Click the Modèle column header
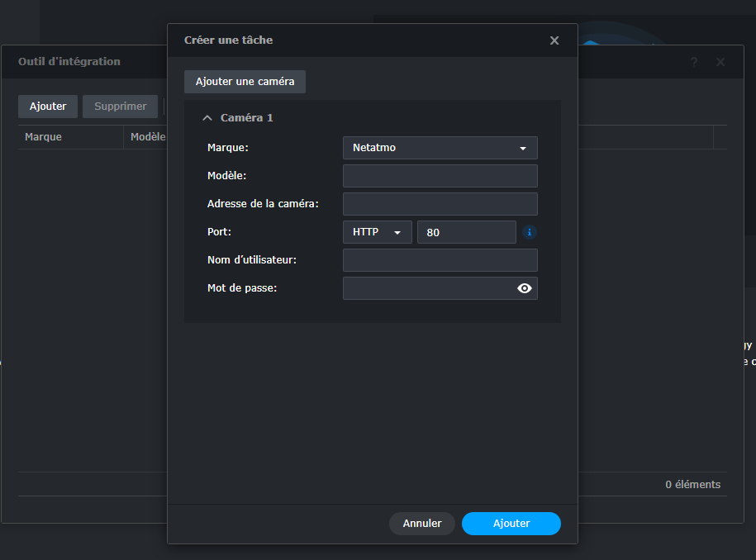756x560 pixels. tap(147, 137)
